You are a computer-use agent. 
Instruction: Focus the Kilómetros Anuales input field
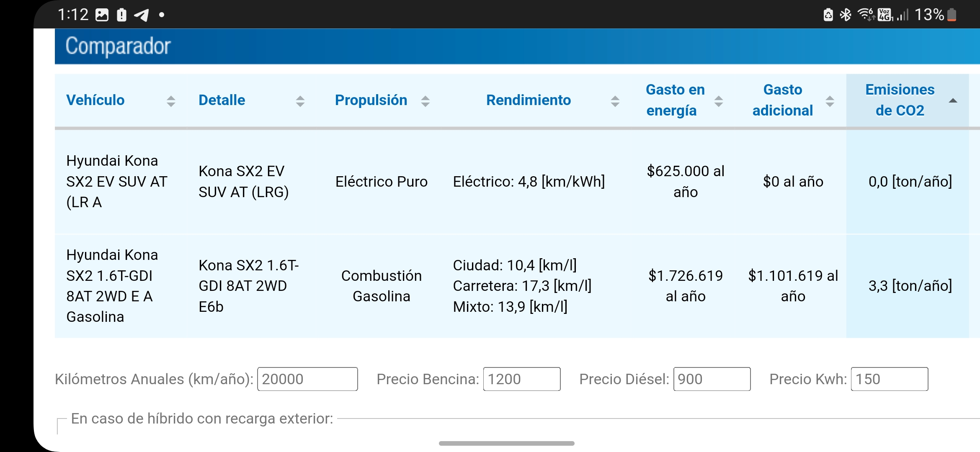point(307,379)
